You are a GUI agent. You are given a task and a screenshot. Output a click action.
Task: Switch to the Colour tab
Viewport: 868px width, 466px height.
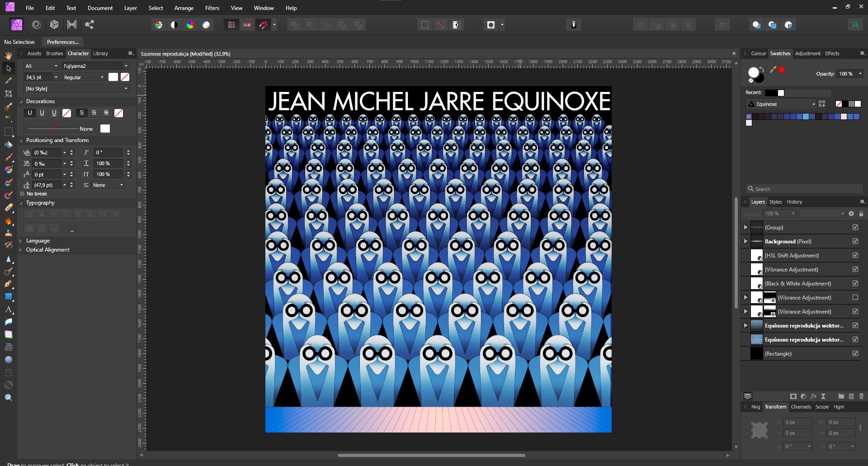[x=758, y=53]
